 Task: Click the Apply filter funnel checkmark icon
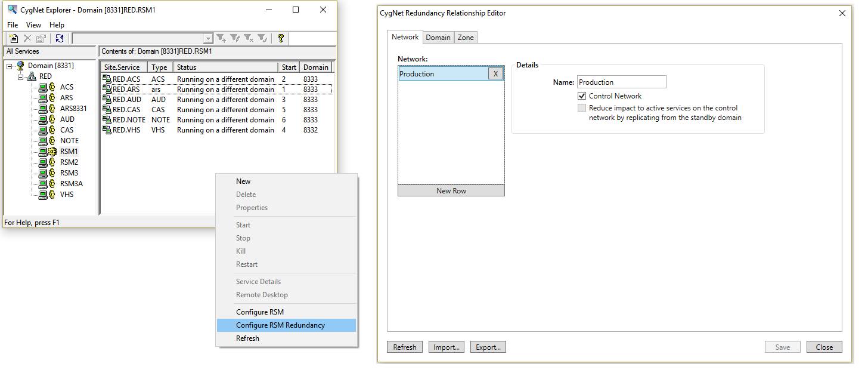pos(262,38)
